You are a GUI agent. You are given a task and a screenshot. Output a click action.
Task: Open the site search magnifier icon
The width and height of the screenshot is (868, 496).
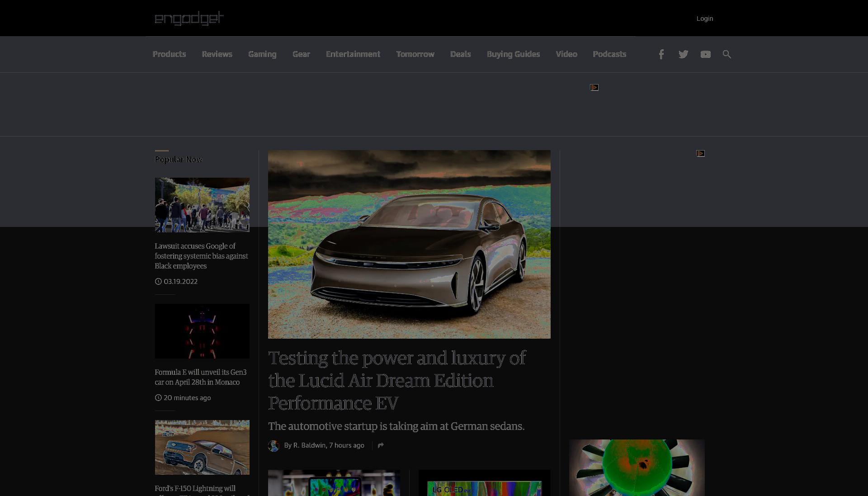pos(727,54)
